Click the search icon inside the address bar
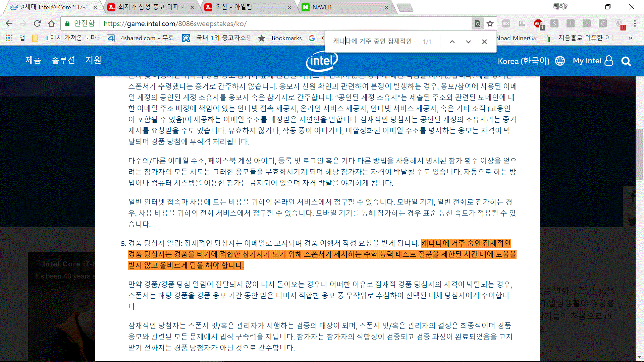Viewport: 644px width, 362px height. point(477,24)
